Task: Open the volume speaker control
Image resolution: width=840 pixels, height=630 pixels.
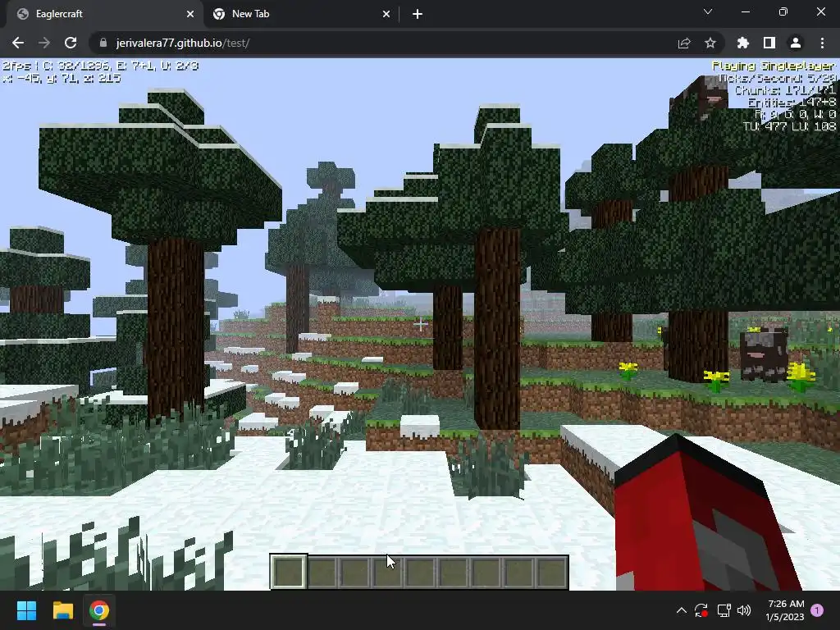Action: click(744, 610)
